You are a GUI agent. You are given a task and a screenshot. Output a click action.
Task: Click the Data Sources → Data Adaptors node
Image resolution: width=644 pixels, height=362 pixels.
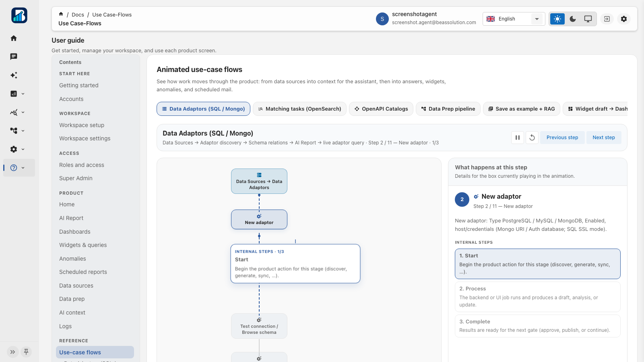tap(259, 181)
